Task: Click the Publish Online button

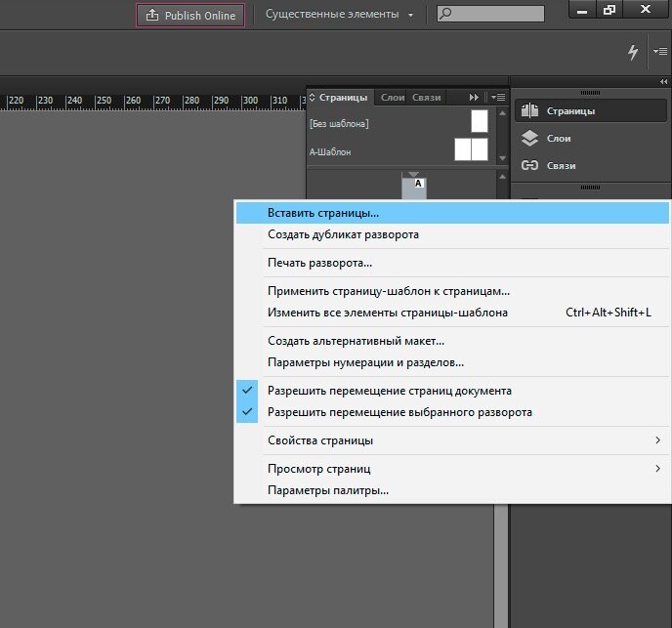Action: point(190,15)
